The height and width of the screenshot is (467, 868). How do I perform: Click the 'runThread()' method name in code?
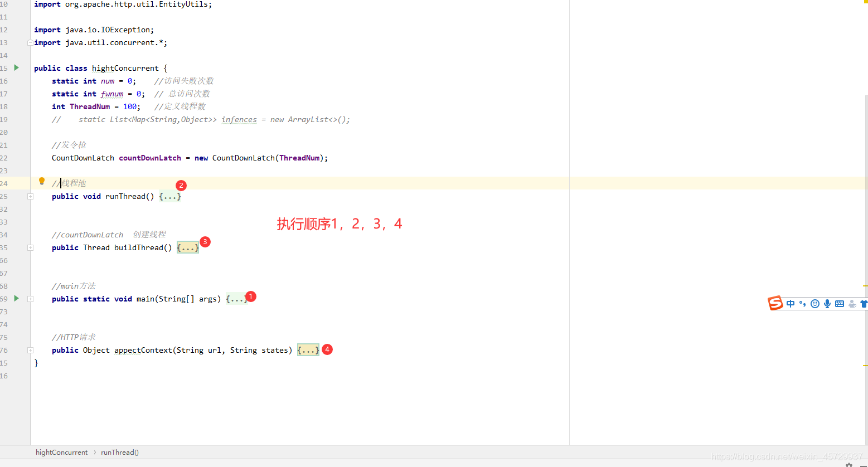(130, 196)
